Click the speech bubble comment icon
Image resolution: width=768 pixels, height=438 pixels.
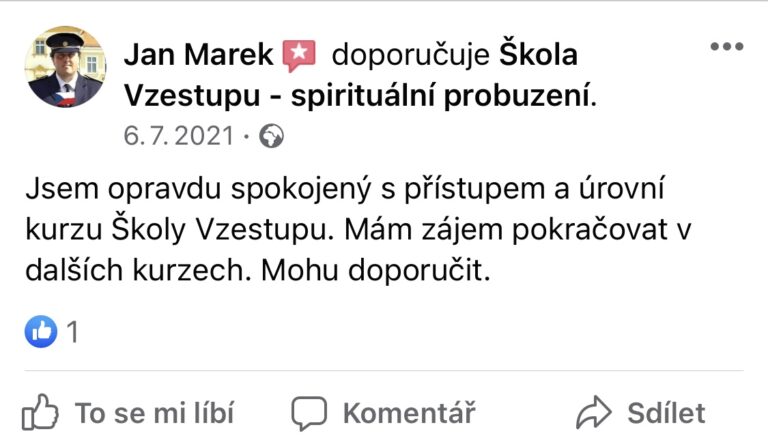pos(309,414)
